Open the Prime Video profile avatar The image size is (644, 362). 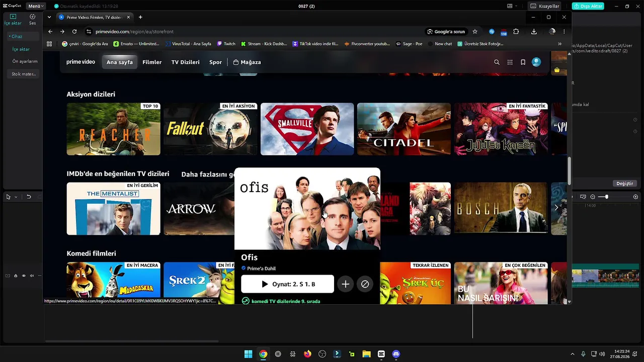(536, 62)
